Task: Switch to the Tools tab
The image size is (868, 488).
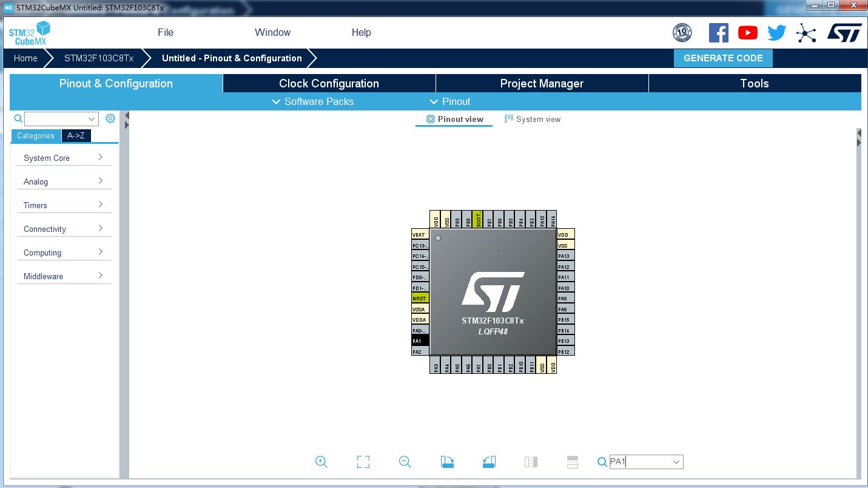Action: (x=755, y=84)
